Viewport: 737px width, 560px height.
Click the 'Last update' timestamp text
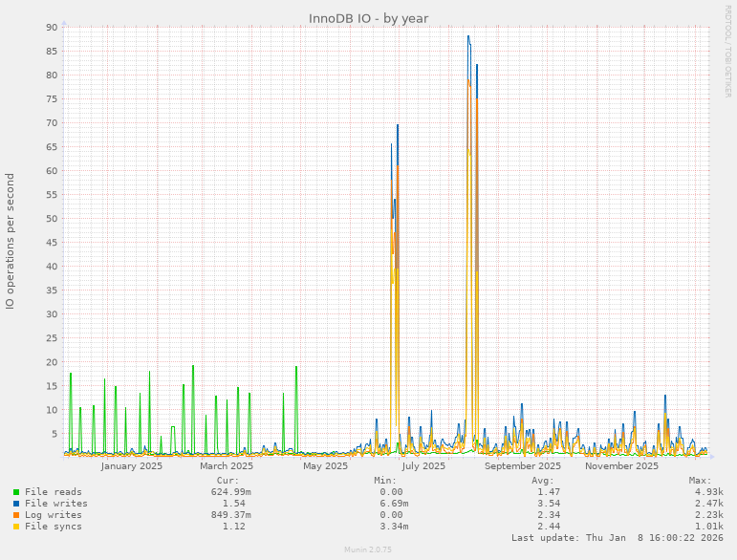618,537
